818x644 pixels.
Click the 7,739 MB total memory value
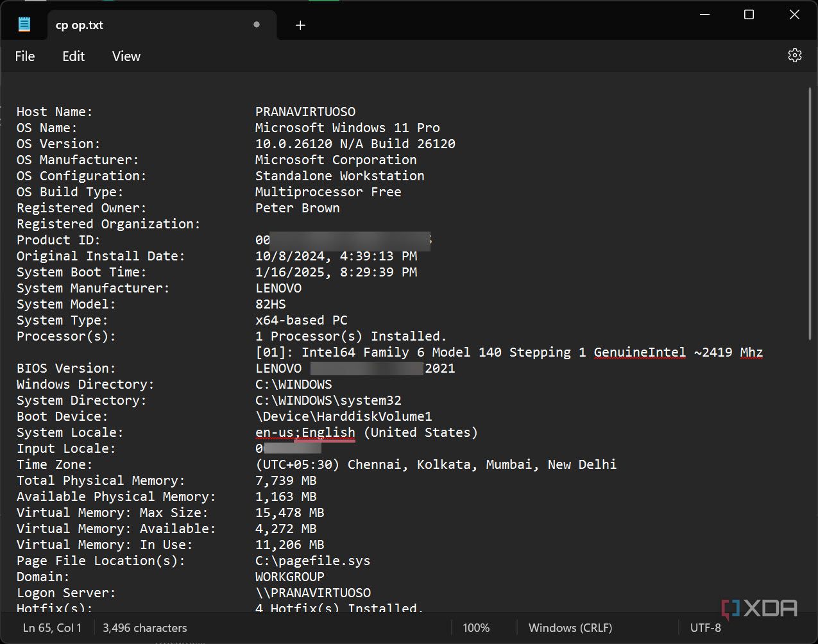click(286, 480)
